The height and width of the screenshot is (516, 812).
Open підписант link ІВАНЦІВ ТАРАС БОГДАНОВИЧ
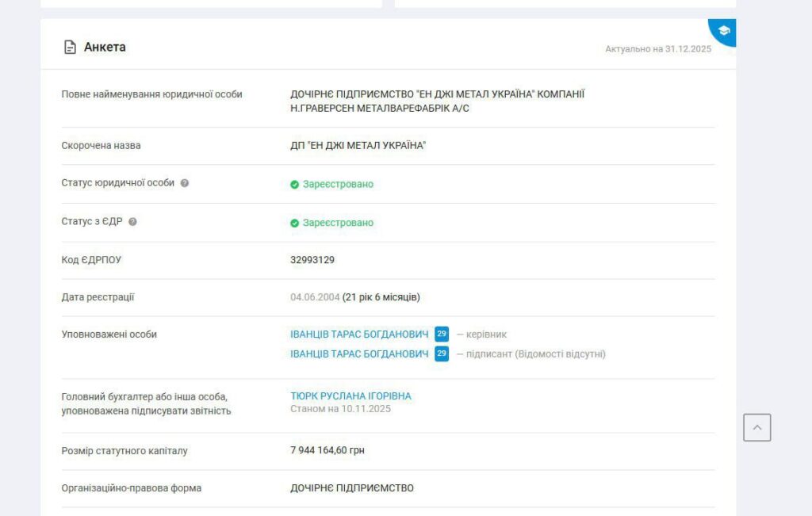click(x=359, y=354)
